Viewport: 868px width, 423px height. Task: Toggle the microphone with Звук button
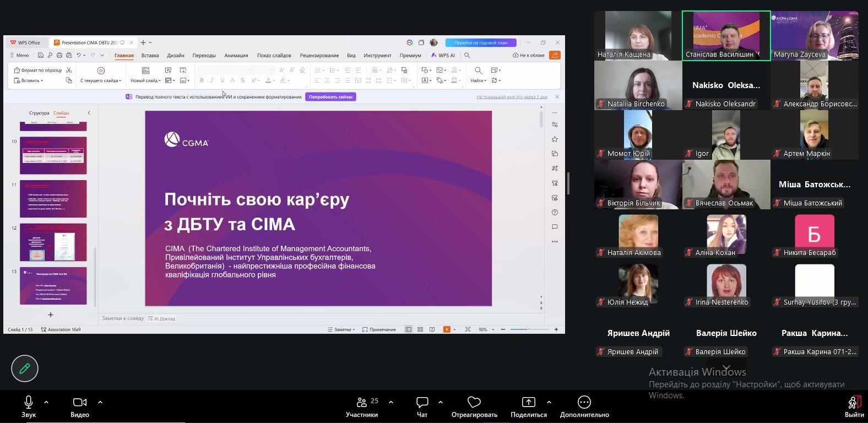point(29,403)
